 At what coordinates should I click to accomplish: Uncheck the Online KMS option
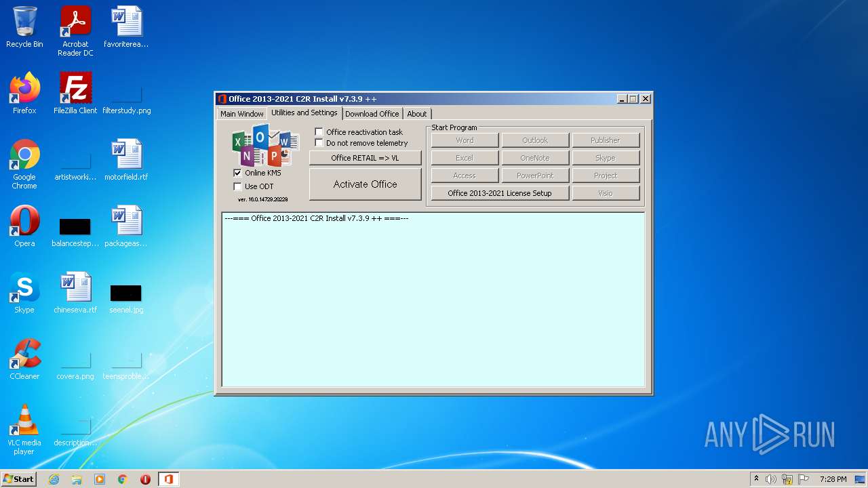point(237,173)
